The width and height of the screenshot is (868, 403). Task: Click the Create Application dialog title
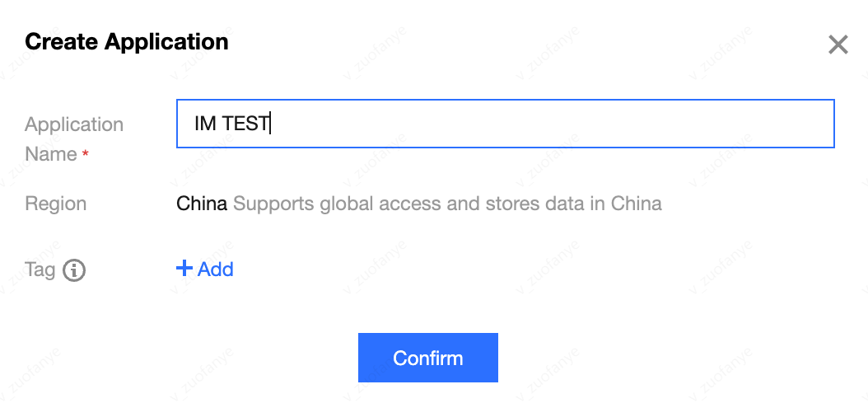(127, 41)
